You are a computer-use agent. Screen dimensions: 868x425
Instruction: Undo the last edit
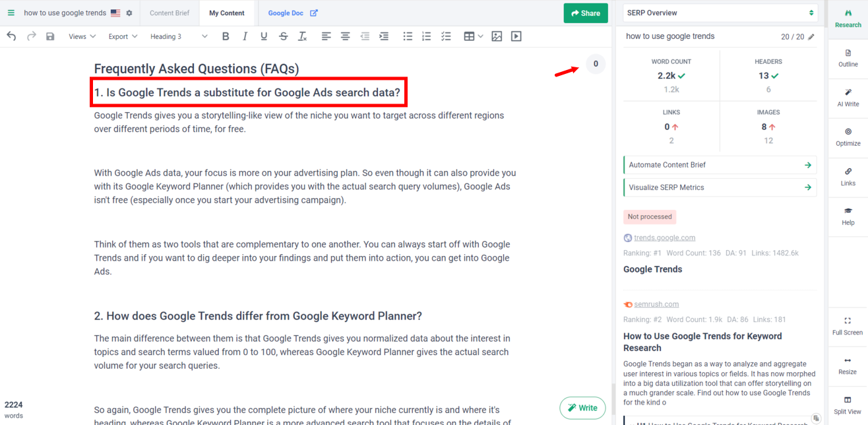click(x=11, y=36)
